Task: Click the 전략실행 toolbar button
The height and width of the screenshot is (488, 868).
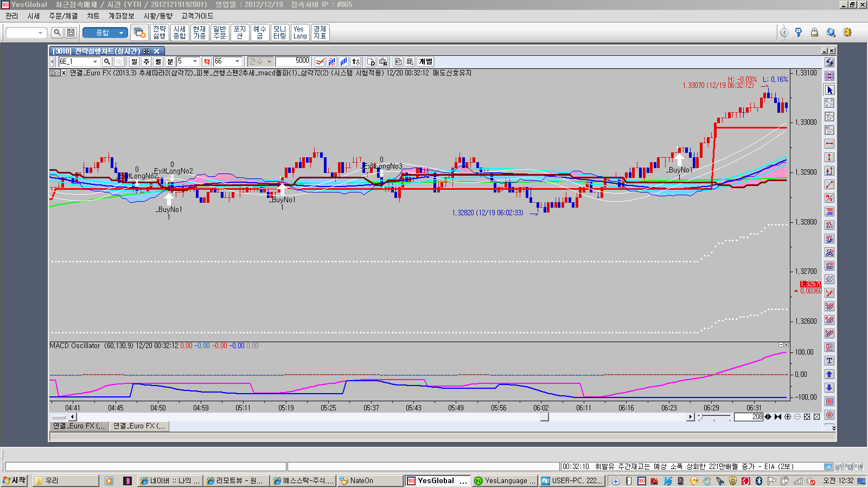Action: coord(159,33)
